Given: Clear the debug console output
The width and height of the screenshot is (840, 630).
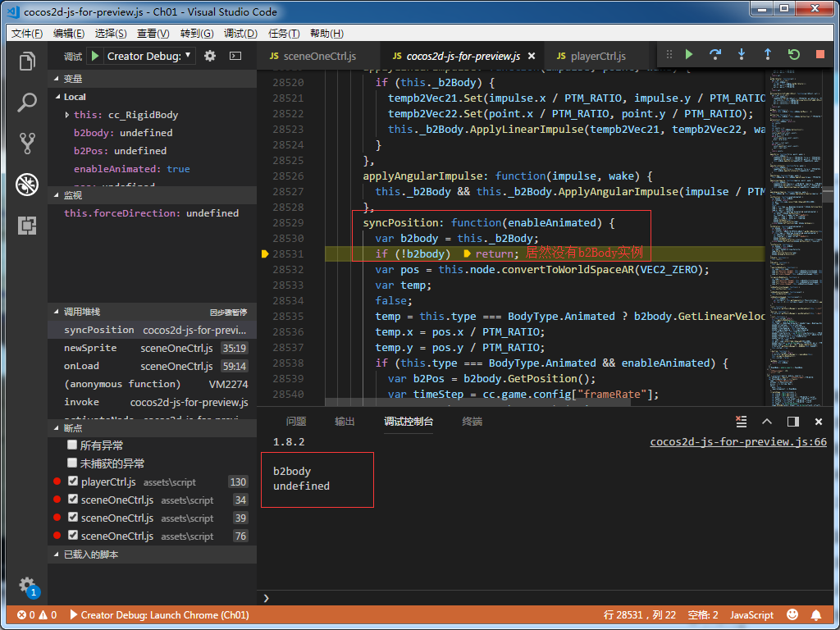Looking at the screenshot, I should (742, 422).
